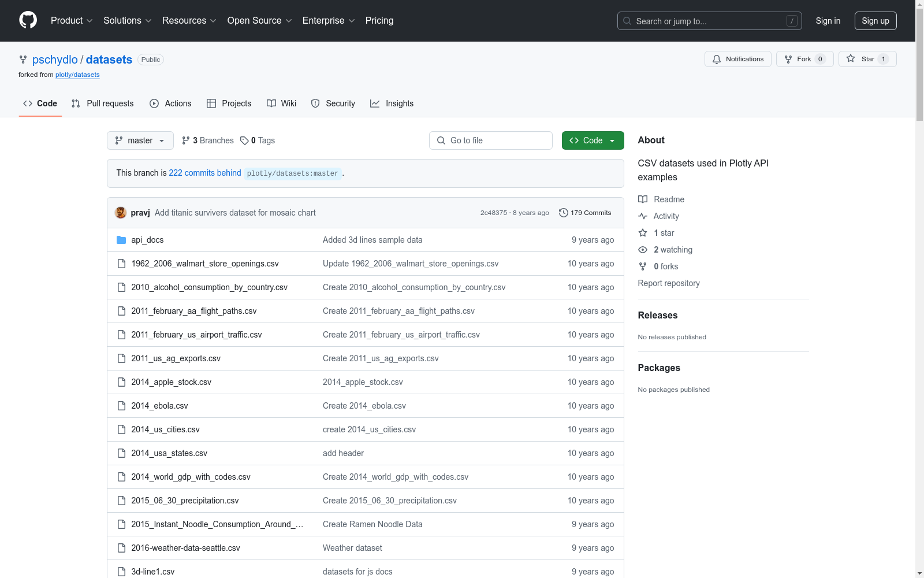Screen dimensions: 924x578
Task: Click the Notifications bell icon
Action: (x=717, y=59)
